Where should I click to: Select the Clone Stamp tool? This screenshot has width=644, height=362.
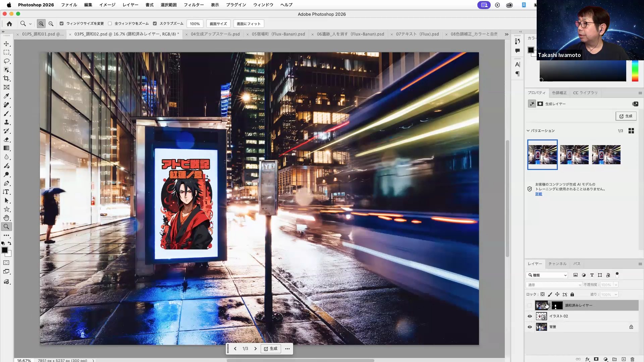point(6,122)
